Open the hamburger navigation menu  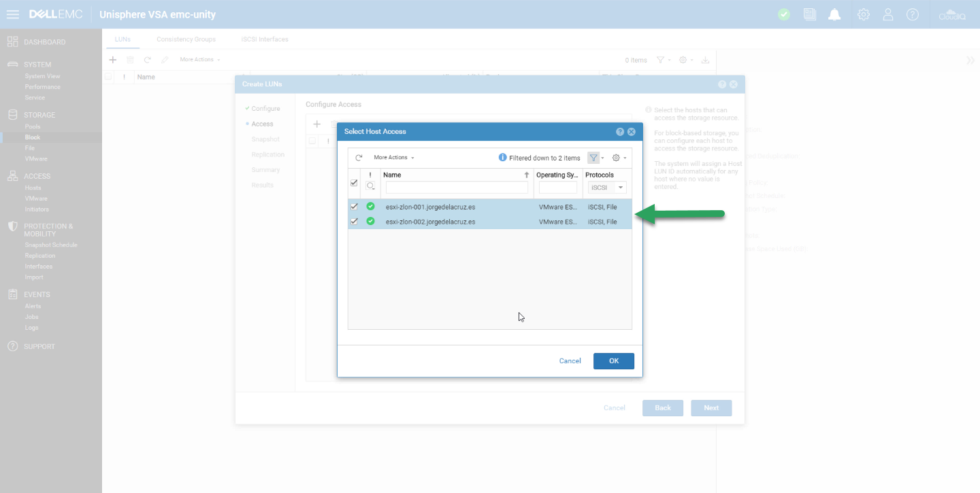point(13,14)
